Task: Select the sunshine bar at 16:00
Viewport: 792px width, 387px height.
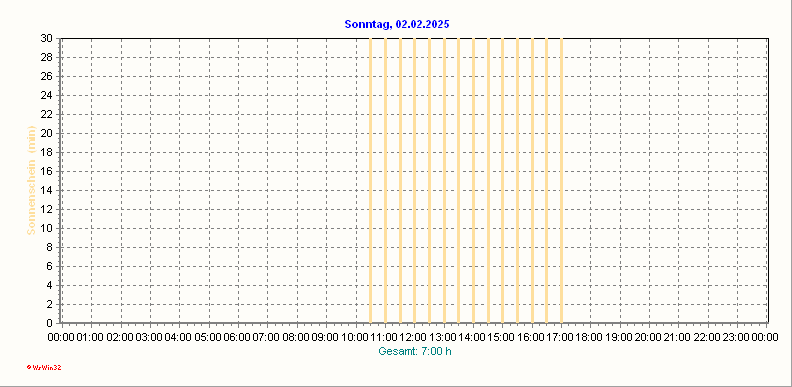Action: (x=532, y=180)
